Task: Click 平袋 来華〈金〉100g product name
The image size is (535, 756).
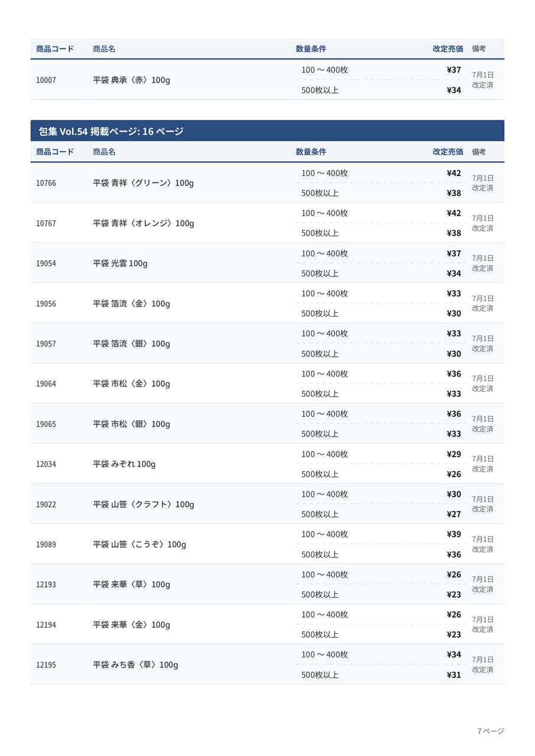Action: click(131, 625)
